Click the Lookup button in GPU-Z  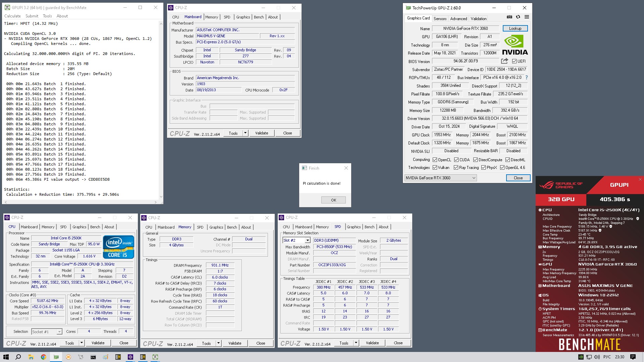(515, 28)
